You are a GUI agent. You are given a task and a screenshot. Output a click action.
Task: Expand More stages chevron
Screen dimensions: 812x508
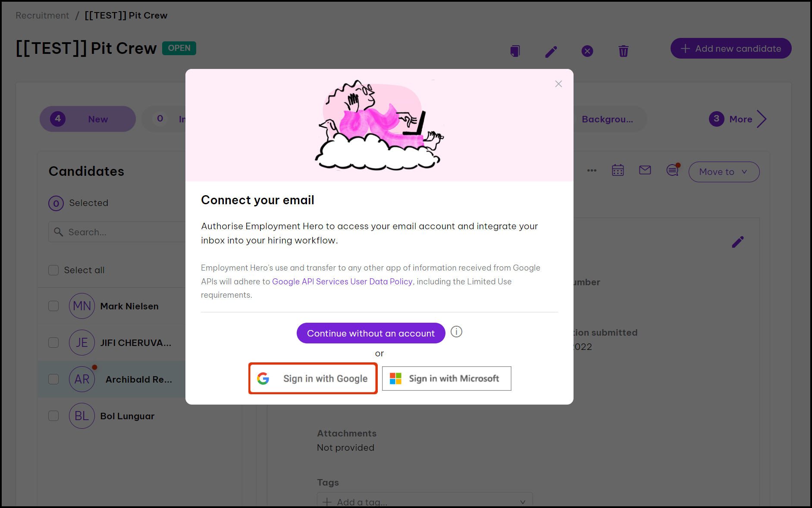[x=762, y=119]
